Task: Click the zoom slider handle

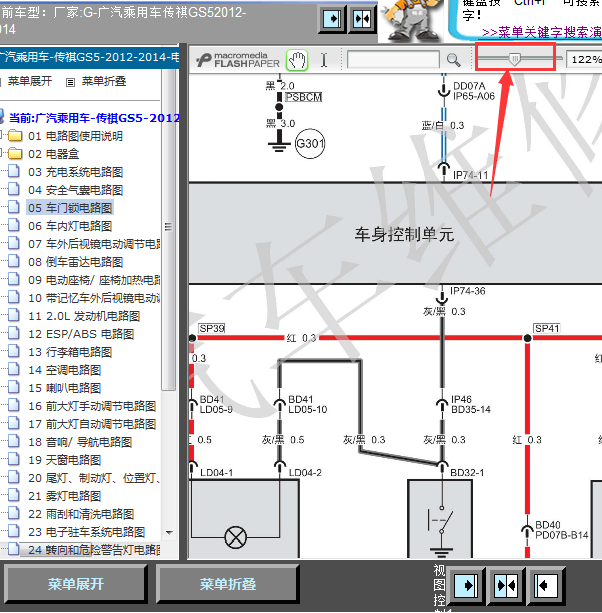Action: coord(515,59)
